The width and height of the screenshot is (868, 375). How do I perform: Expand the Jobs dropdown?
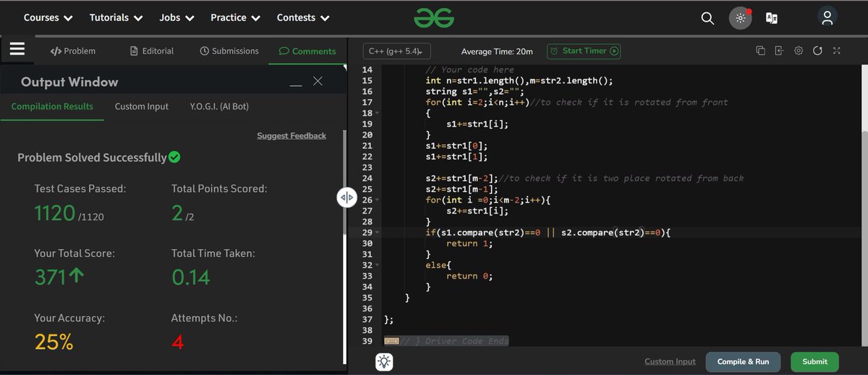[x=176, y=17]
